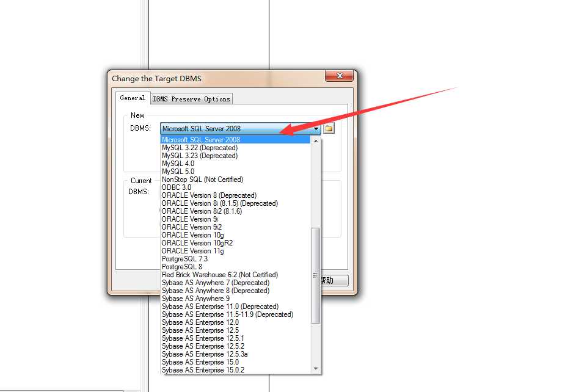Image resolution: width=587 pixels, height=392 pixels.
Task: Open the DBMS Preserve Options tab
Action: coord(191,99)
